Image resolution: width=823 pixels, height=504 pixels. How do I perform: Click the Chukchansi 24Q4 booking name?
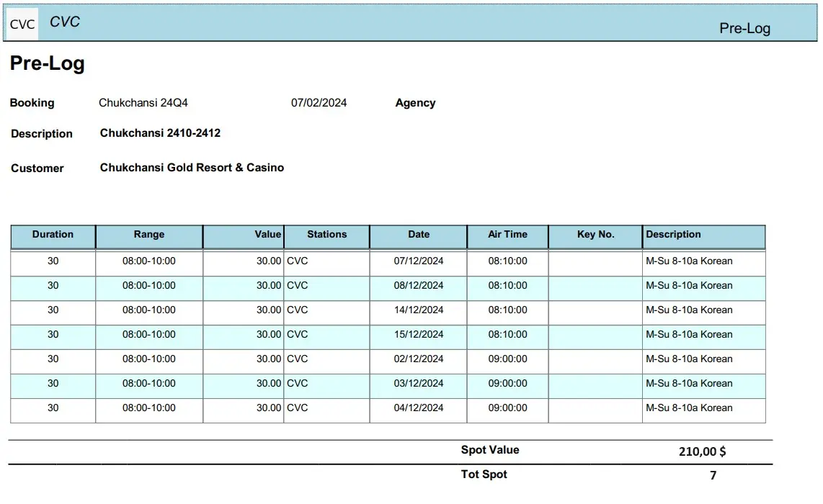(x=143, y=103)
